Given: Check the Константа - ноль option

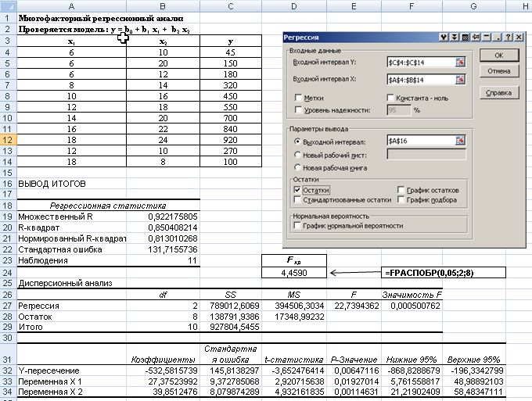Looking at the screenshot, I should click(x=390, y=98).
